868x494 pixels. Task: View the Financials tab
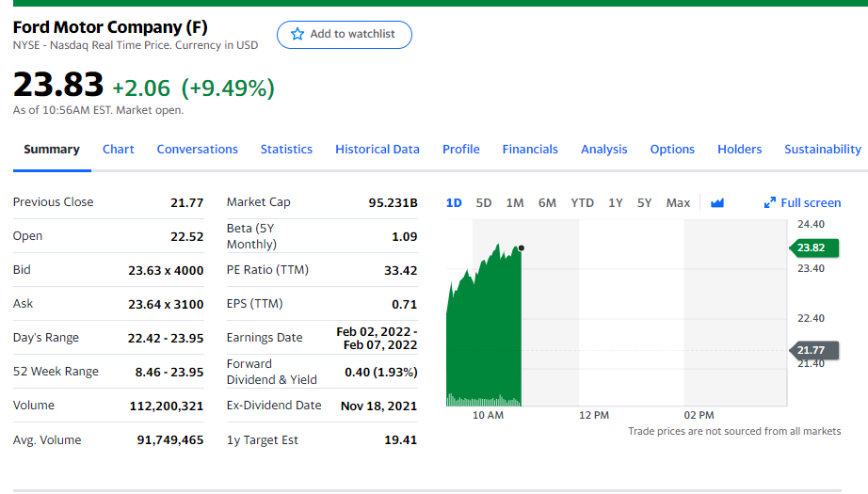[x=530, y=150]
